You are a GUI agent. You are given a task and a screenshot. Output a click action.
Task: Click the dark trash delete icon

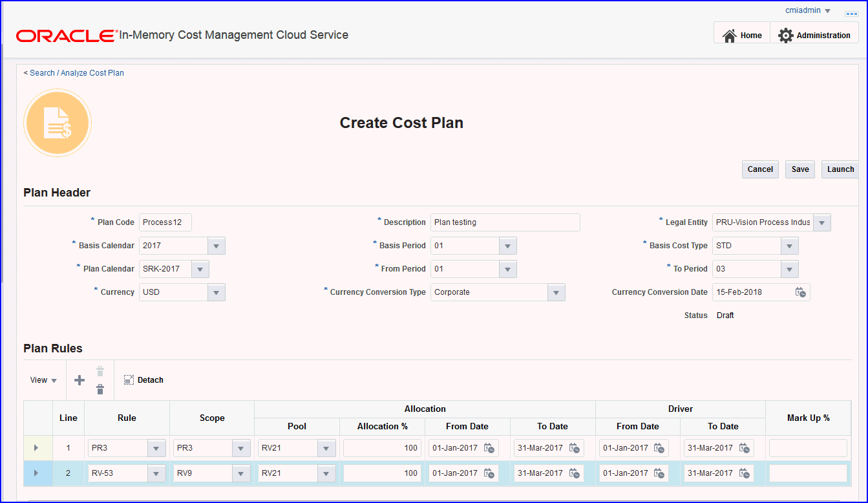pos(100,389)
